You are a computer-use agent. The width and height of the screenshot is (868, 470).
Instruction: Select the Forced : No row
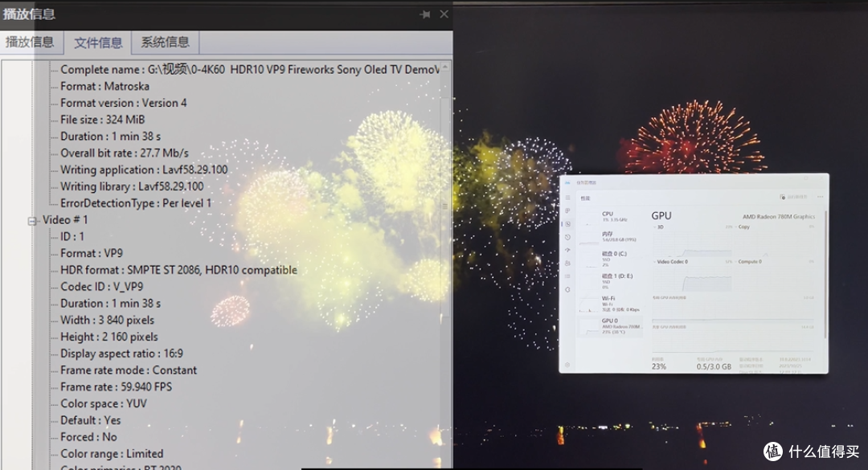tap(88, 437)
